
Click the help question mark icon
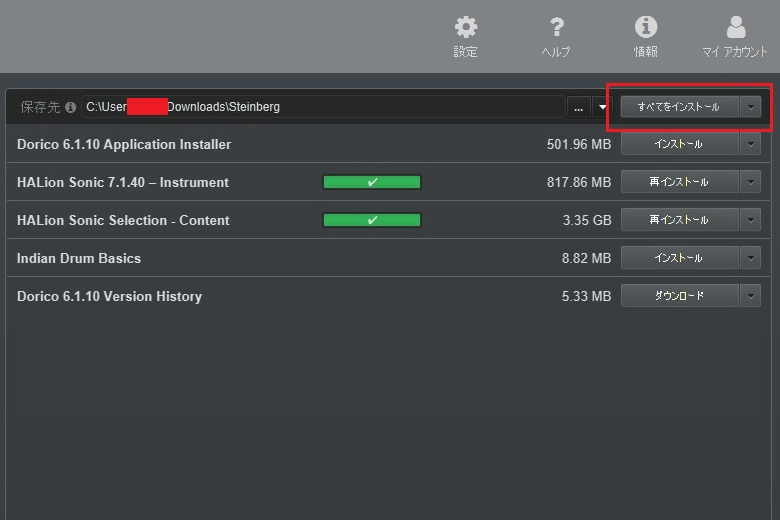point(555,28)
